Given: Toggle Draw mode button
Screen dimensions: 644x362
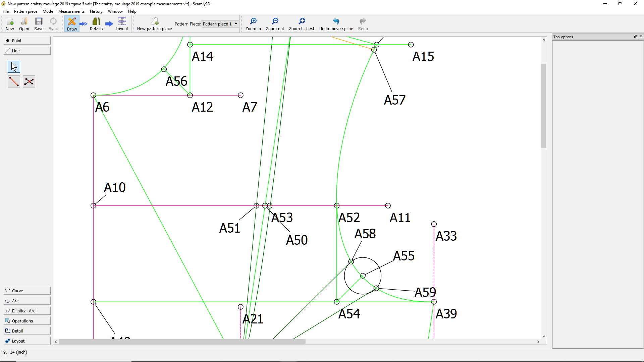Looking at the screenshot, I should pos(72,24).
